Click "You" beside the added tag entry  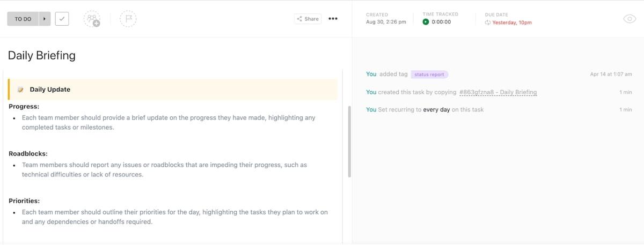(x=371, y=74)
